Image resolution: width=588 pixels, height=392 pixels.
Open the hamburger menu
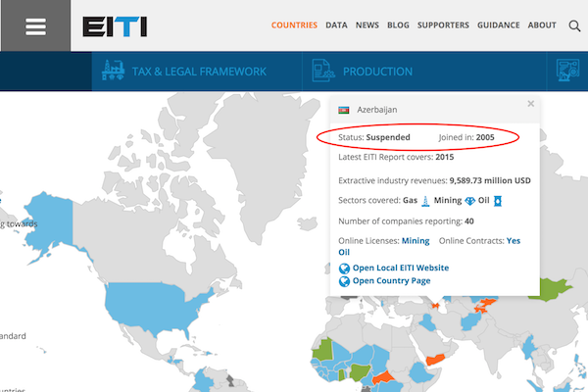click(x=35, y=26)
